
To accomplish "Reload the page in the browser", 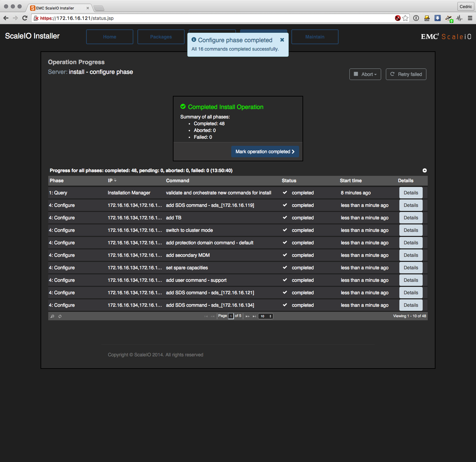I will tap(25, 18).
